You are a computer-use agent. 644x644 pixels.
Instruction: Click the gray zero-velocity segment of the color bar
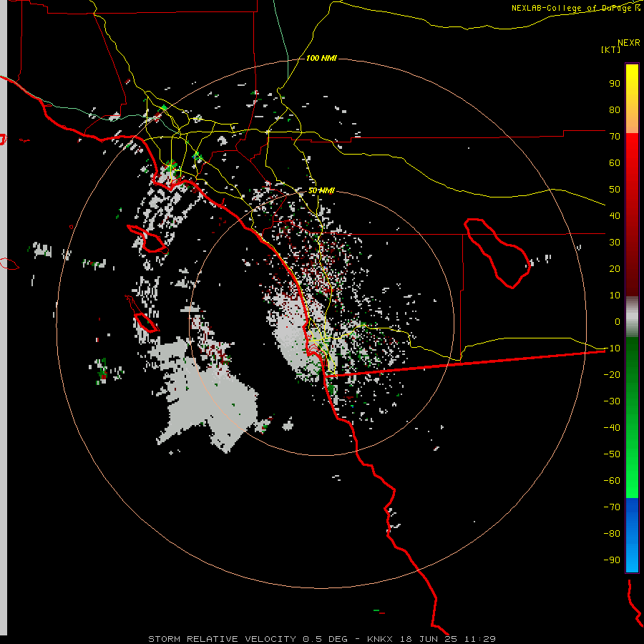coord(632,317)
